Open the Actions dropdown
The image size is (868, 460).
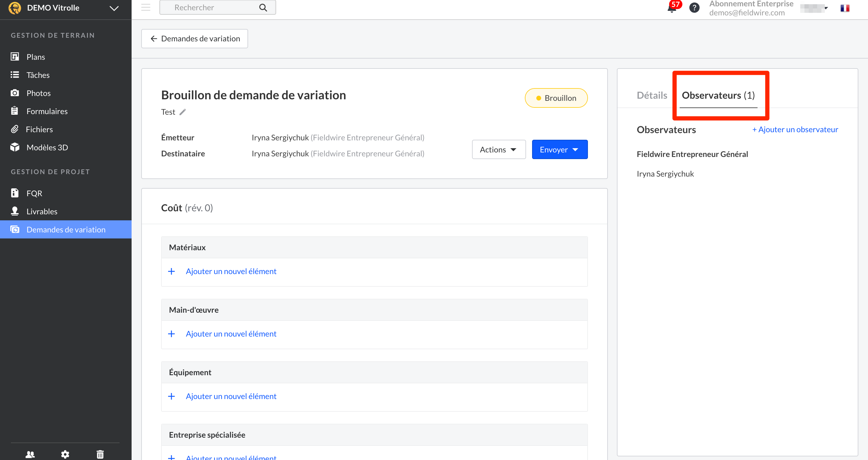499,149
